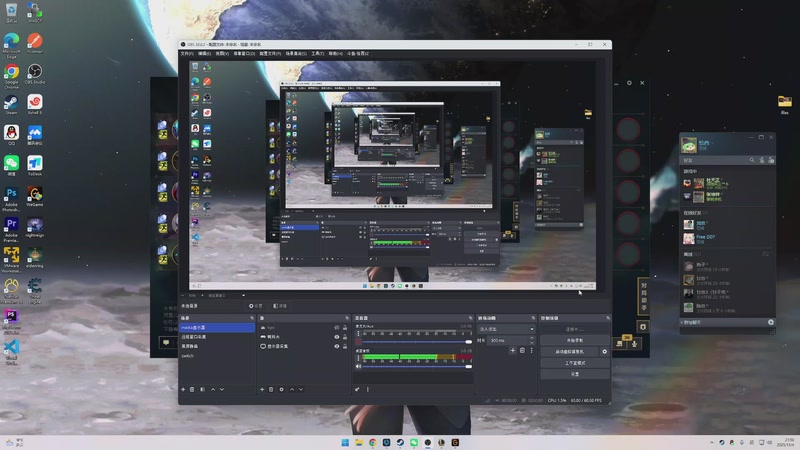Move scene up with arrow icon
Viewport: 800px width, 450px height.
[213, 389]
